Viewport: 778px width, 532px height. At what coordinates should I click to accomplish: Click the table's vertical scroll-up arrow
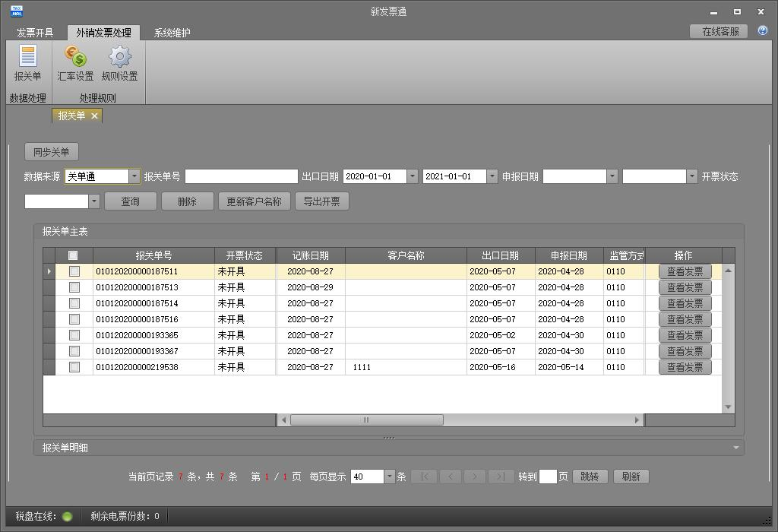(728, 271)
